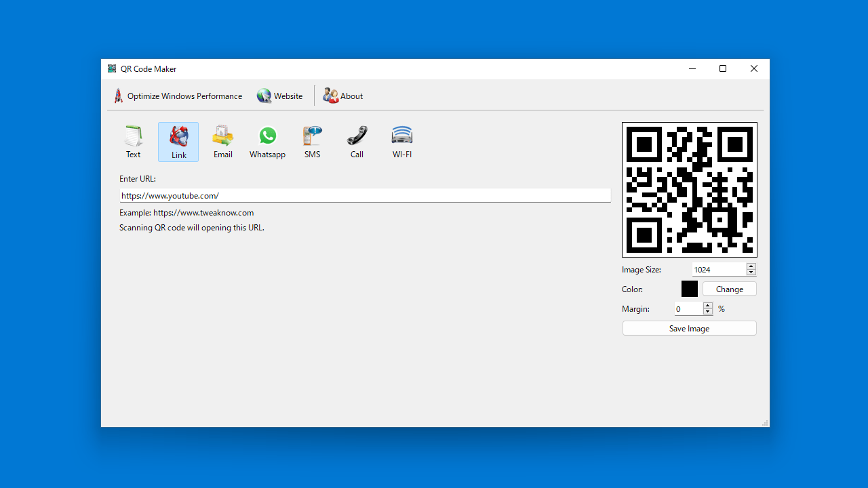
Task: Open Optimize Windows Performance
Action: coord(177,96)
